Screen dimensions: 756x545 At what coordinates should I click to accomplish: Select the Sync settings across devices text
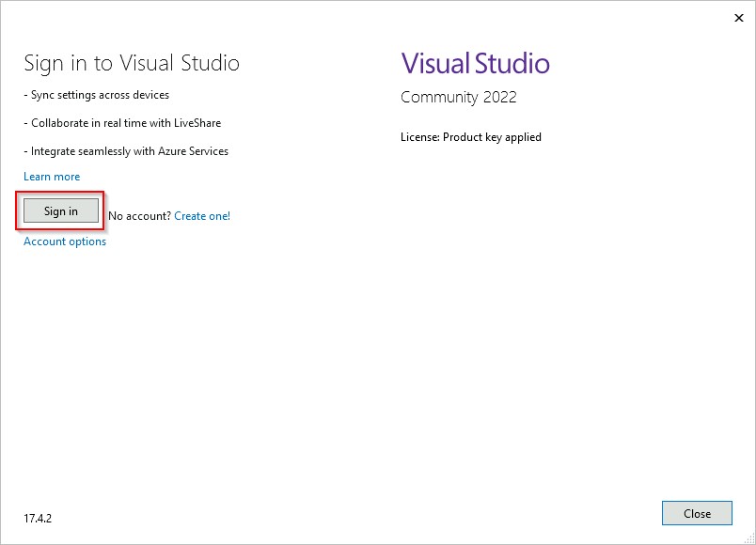pos(97,95)
